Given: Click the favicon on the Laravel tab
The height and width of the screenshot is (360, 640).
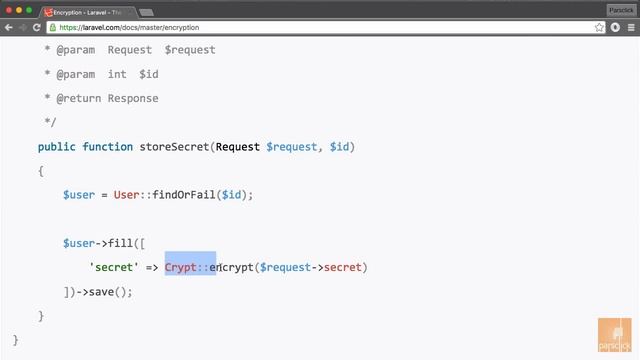Looking at the screenshot, I should pos(49,13).
